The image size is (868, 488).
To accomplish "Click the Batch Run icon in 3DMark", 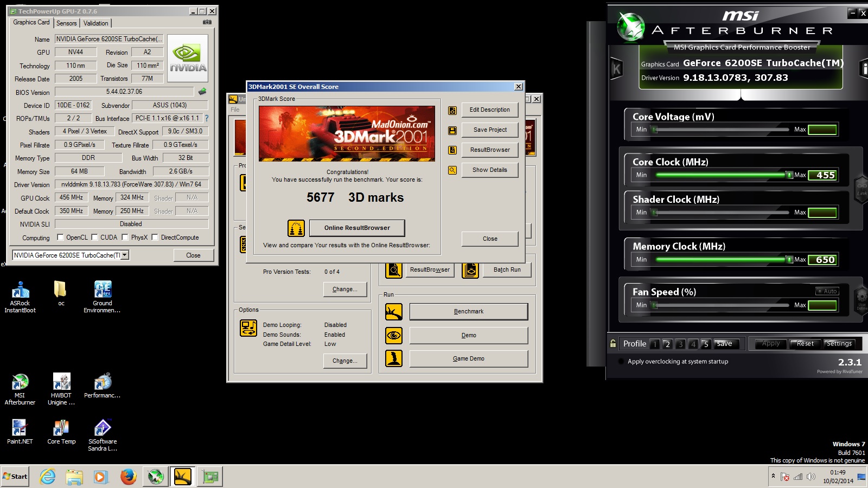I will tap(470, 269).
